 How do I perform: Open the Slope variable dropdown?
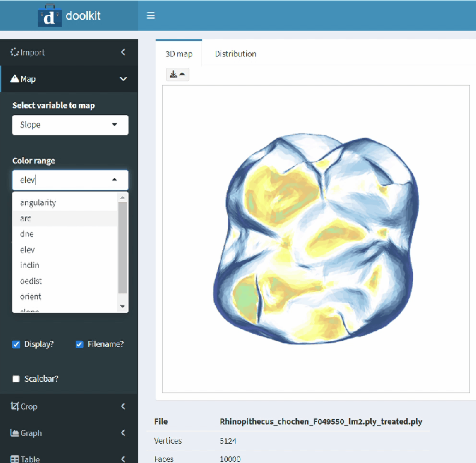(x=70, y=125)
